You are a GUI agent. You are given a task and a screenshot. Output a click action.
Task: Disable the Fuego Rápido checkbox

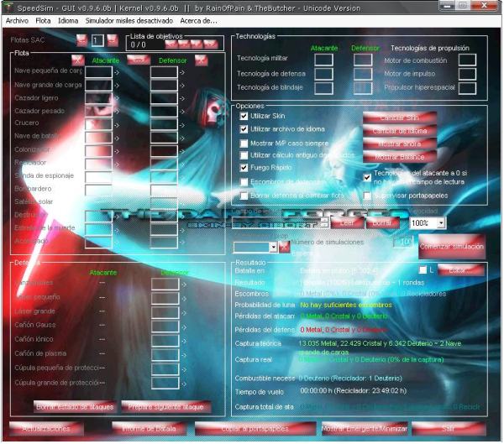click(x=244, y=167)
